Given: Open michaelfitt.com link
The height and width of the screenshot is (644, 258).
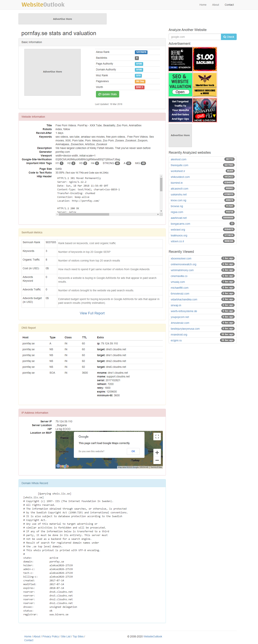Looking at the screenshot, I should coord(179,288).
